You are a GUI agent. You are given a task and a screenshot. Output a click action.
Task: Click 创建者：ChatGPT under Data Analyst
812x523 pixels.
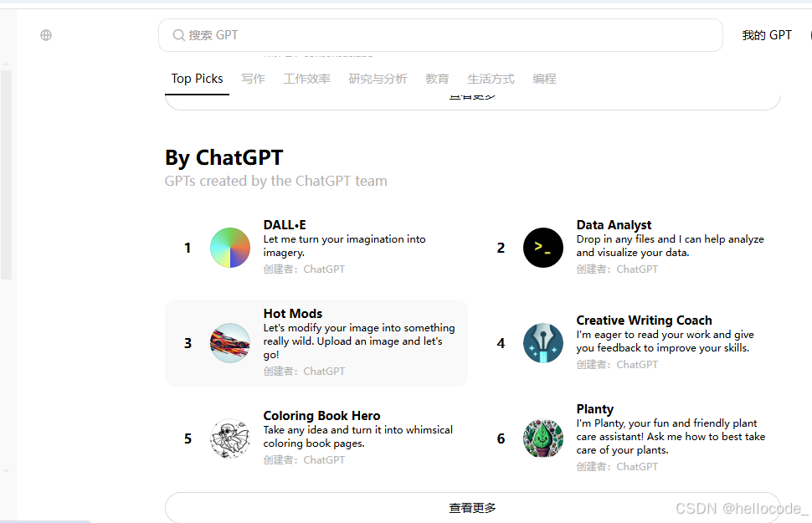click(617, 269)
